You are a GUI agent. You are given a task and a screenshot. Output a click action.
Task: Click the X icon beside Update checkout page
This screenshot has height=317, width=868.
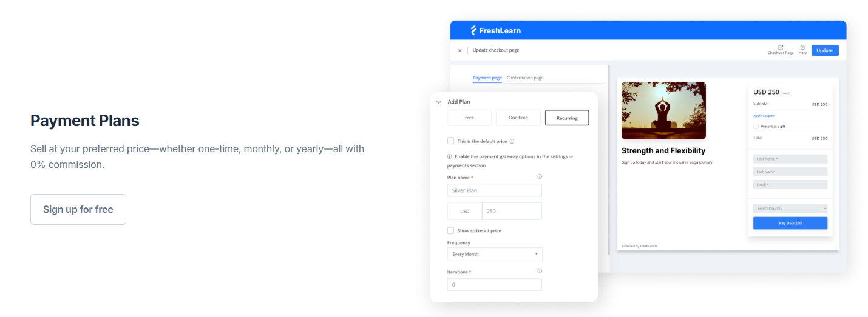[459, 50]
